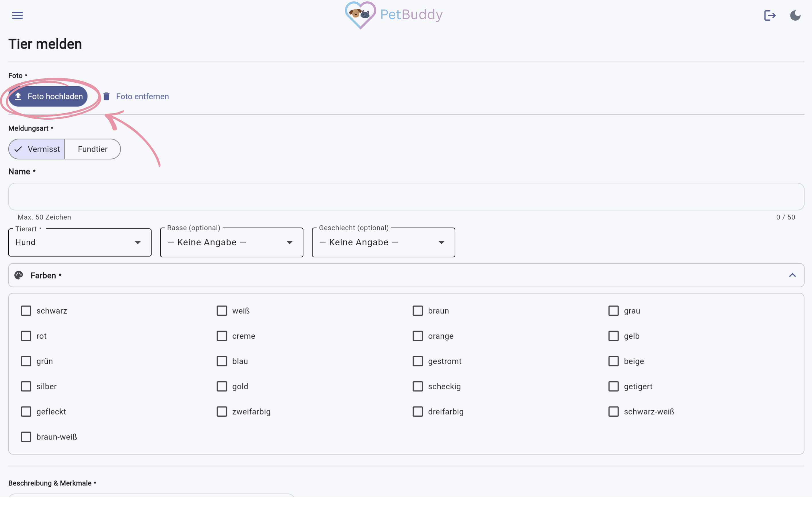Image resolution: width=812 pixels, height=505 pixels.
Task: Click the trash icon beside Foto entfernen
Action: [106, 96]
